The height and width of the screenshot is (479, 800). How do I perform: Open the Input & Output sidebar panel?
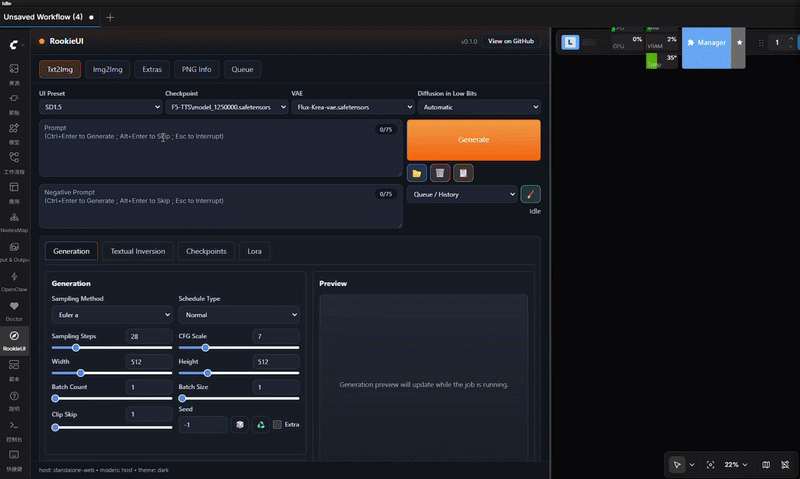[14, 251]
